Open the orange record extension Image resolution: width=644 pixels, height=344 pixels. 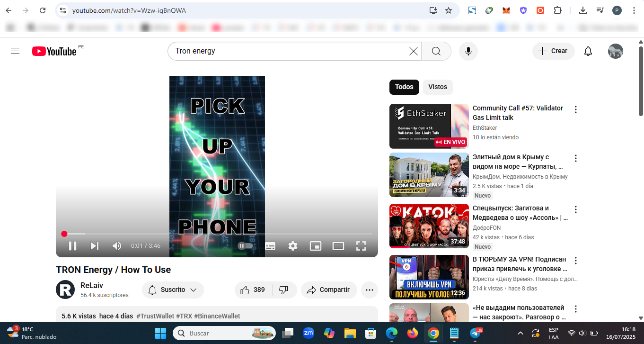pyautogui.click(x=540, y=10)
